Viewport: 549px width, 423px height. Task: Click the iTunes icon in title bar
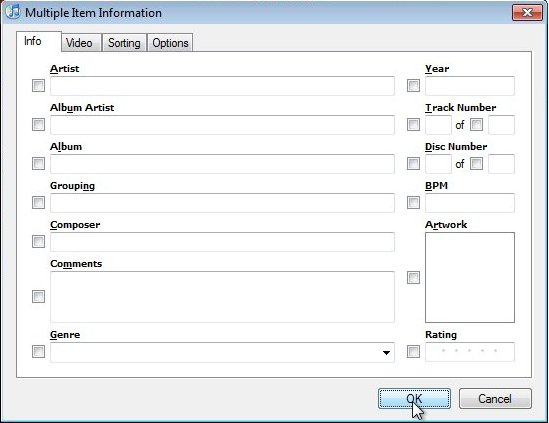pyautogui.click(x=13, y=12)
